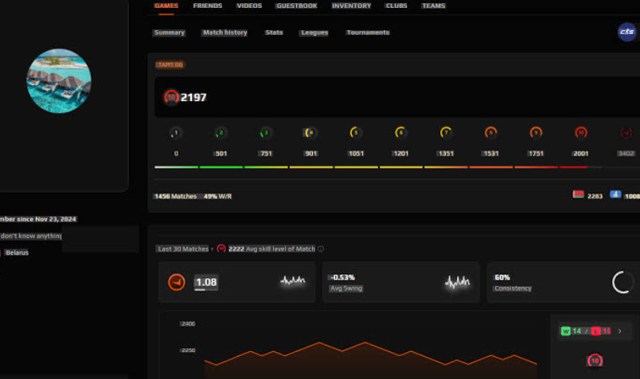Click the blue region ranking icon
This screenshot has width=640, height=379.
[616, 195]
